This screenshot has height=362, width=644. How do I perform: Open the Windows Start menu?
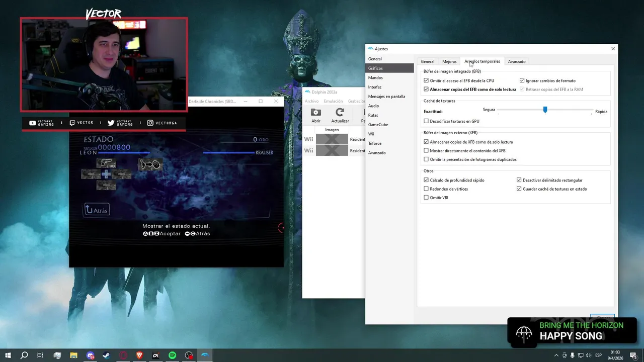[x=8, y=355]
